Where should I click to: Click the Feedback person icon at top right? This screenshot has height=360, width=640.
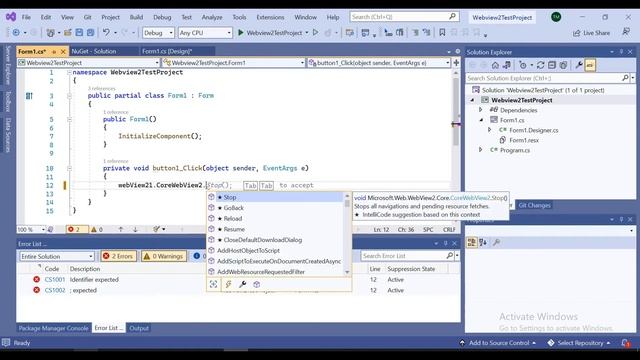(x=626, y=32)
